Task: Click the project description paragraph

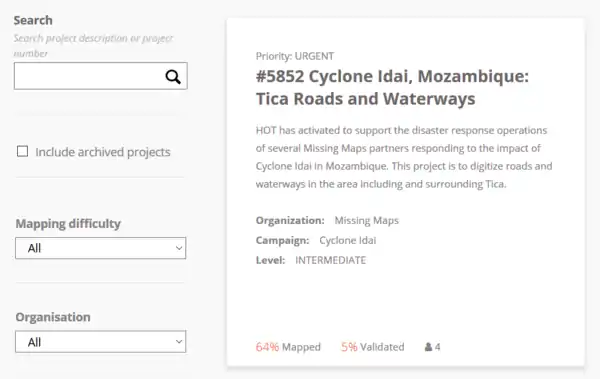Action: tap(404, 157)
